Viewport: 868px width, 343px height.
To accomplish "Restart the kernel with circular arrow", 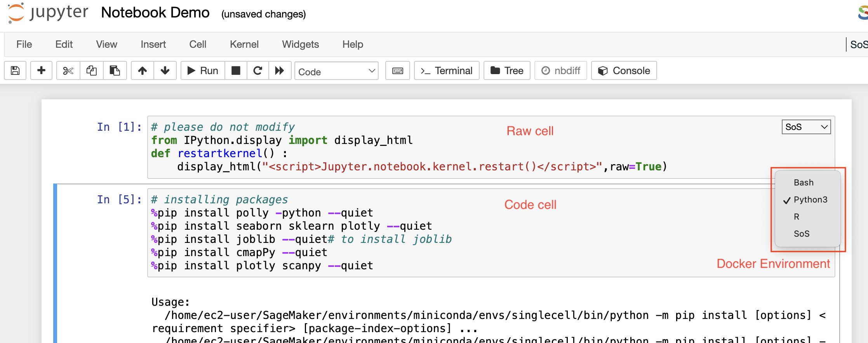I will (257, 71).
